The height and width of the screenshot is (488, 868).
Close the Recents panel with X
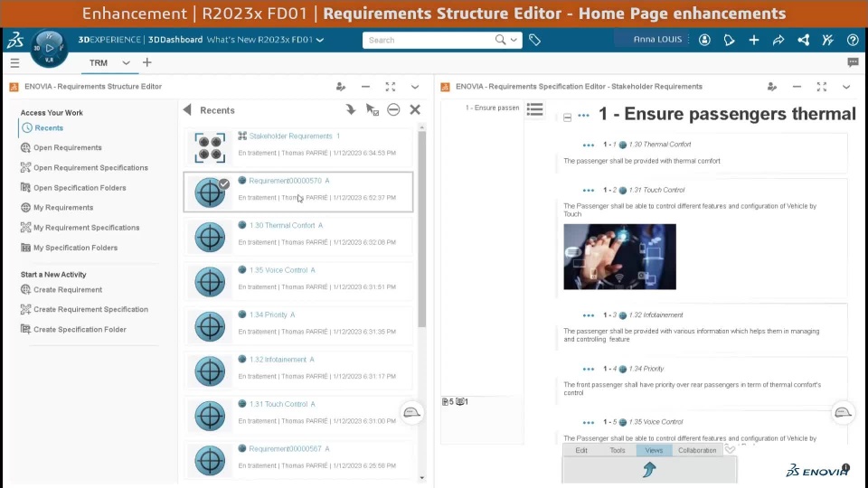[x=415, y=109]
